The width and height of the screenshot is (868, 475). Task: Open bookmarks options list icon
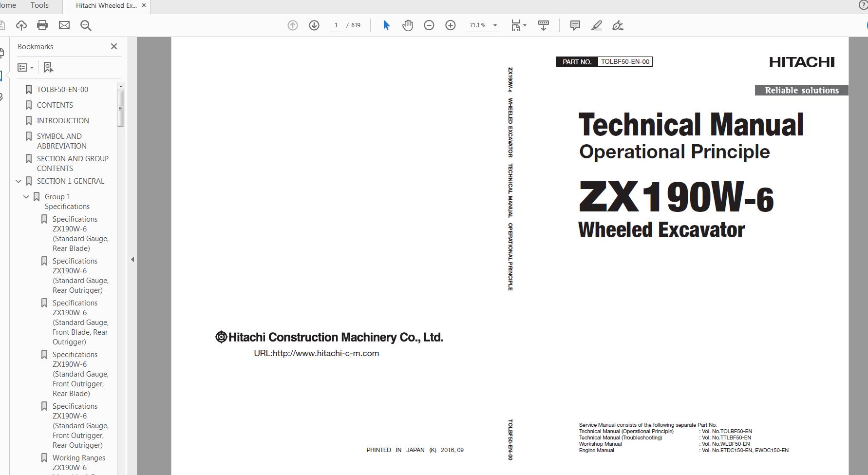pos(25,67)
